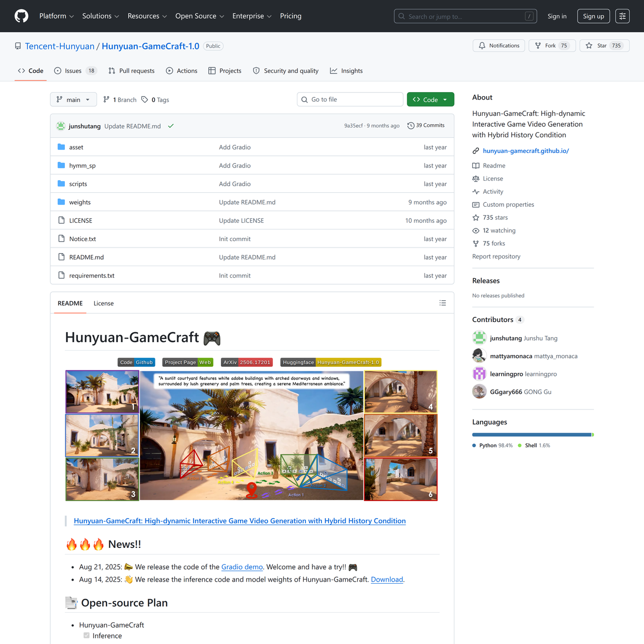View the 1 Branch list
The image size is (644, 644).
point(120,100)
